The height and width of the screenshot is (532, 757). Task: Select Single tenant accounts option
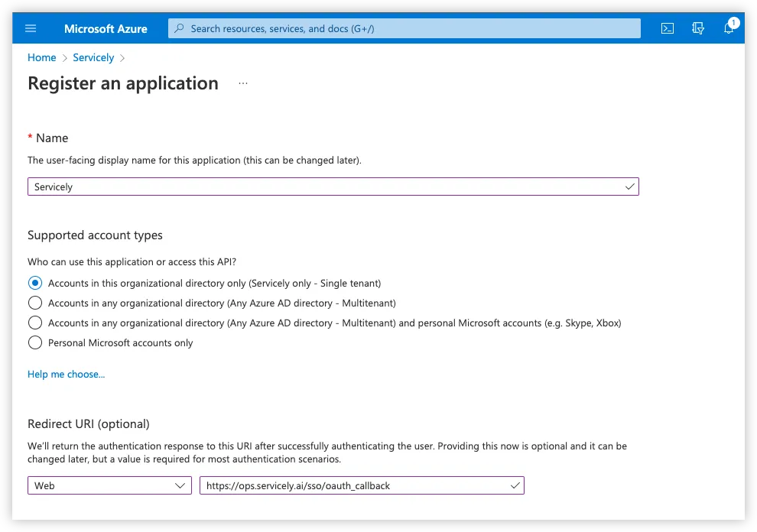35,283
